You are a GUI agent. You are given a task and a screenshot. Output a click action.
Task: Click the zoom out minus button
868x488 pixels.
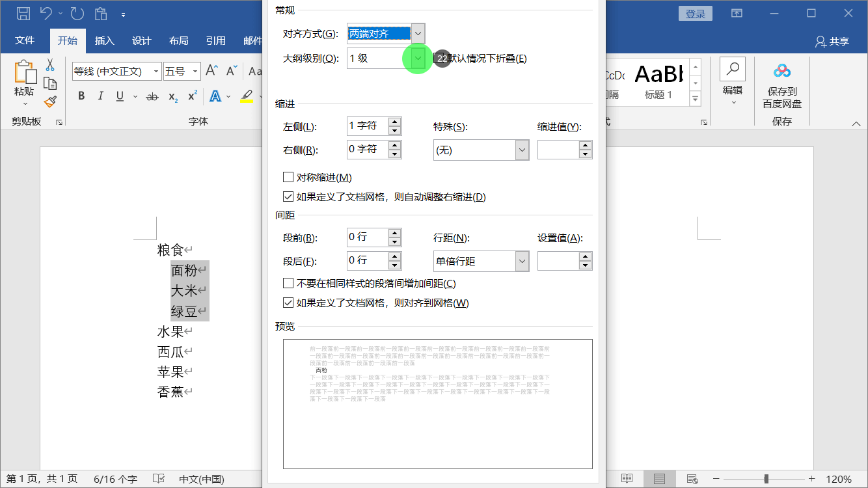[717, 479]
